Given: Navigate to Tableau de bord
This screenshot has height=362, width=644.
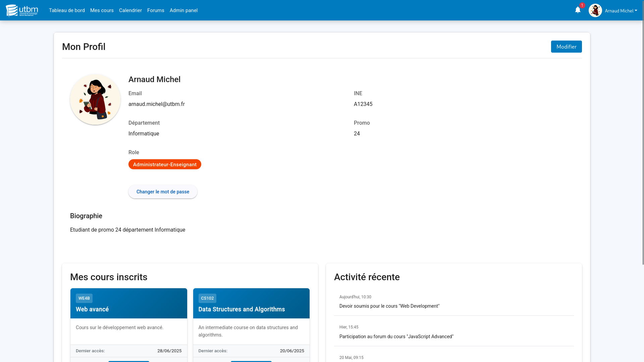Looking at the screenshot, I should coord(67,10).
